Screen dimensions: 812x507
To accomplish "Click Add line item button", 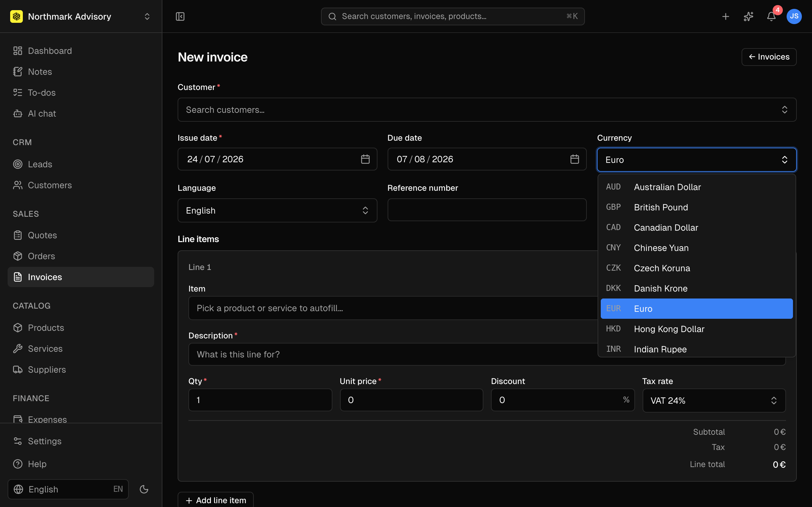I will click(215, 500).
